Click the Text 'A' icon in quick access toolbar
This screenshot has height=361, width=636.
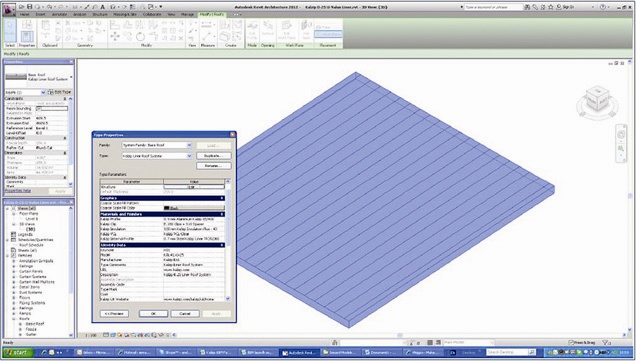(x=103, y=7)
